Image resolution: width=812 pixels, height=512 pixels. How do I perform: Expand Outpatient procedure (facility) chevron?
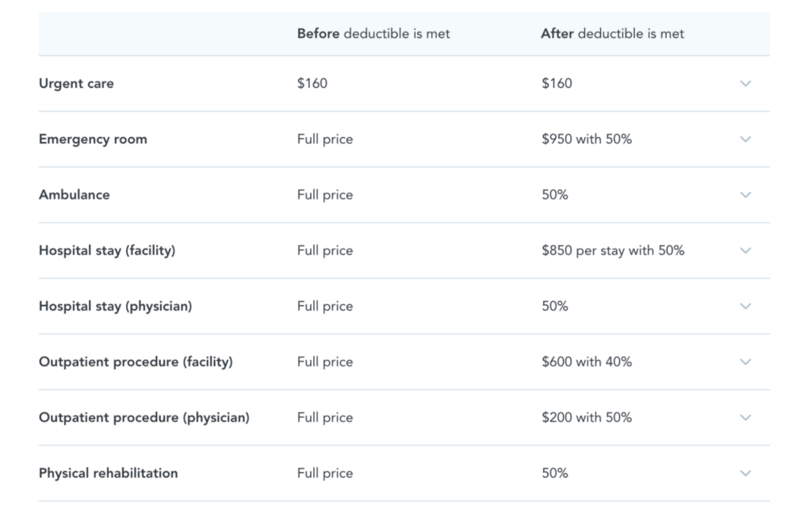click(x=745, y=362)
